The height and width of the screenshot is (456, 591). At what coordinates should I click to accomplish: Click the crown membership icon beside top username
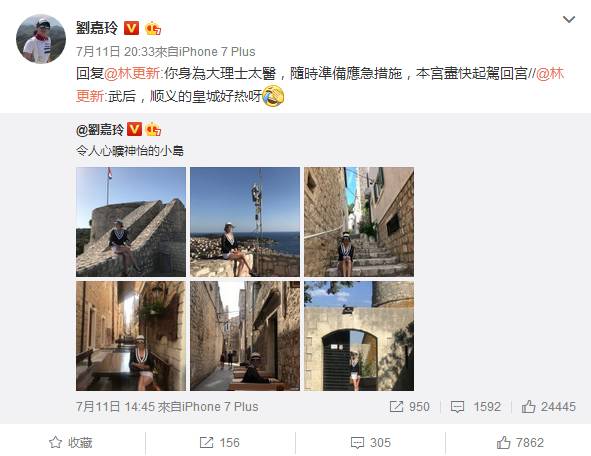[x=153, y=28]
